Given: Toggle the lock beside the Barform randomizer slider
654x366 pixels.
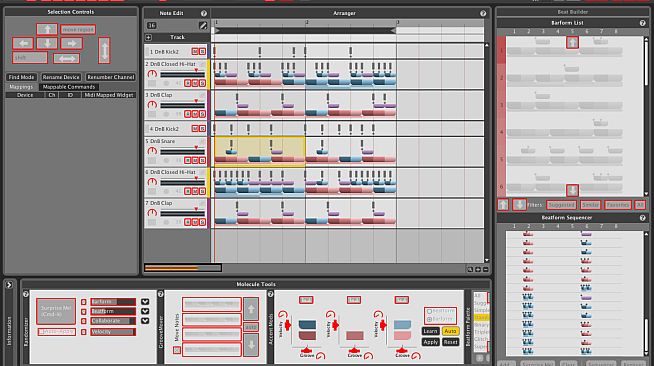Looking at the screenshot, I should click(x=84, y=302).
